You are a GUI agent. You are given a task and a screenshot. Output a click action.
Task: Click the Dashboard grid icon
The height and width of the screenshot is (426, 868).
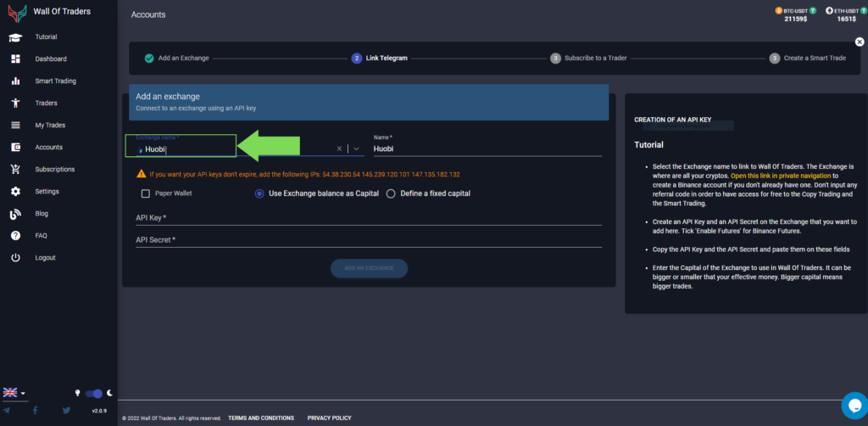pyautogui.click(x=15, y=59)
